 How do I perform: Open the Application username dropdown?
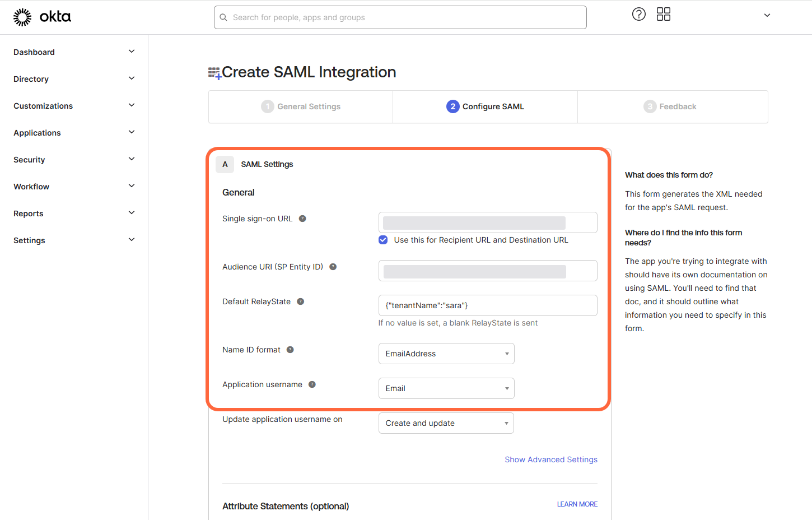pos(446,388)
